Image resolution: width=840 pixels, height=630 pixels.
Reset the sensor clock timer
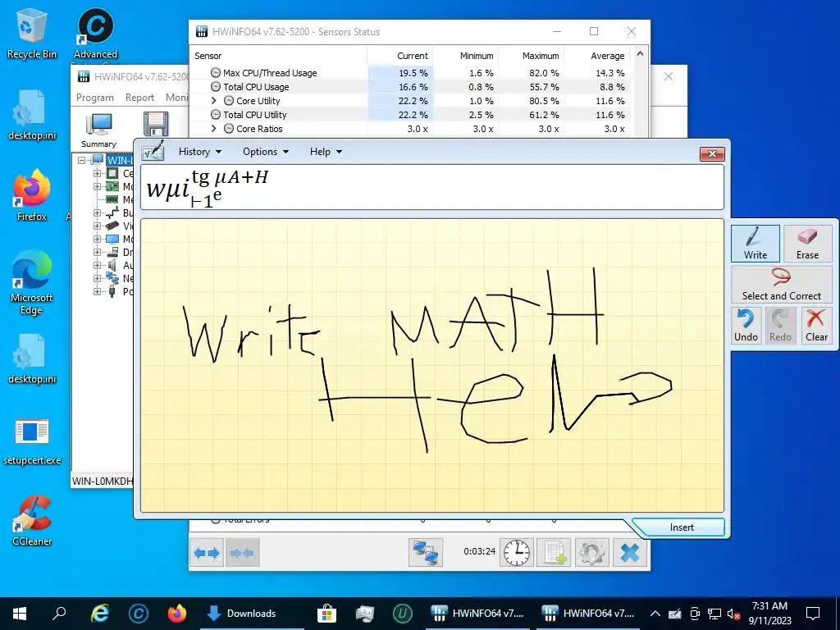[x=517, y=552]
